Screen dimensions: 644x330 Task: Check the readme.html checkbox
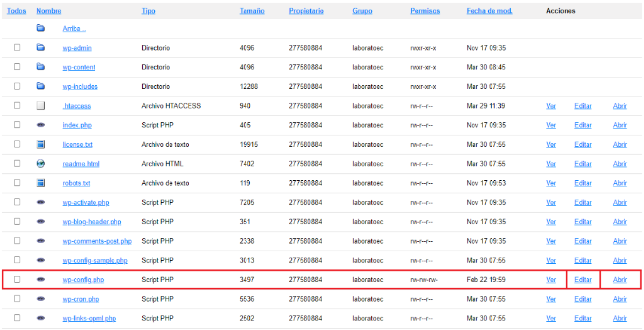17,163
